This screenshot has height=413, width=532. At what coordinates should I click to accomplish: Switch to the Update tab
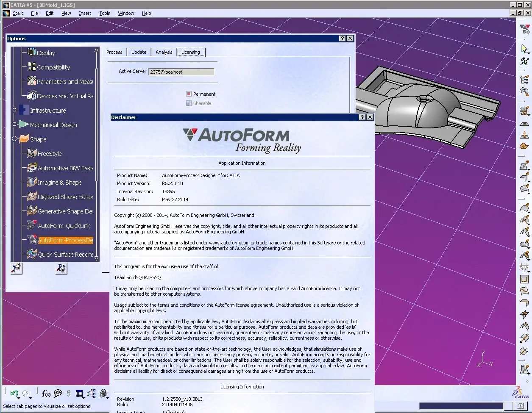(x=139, y=52)
